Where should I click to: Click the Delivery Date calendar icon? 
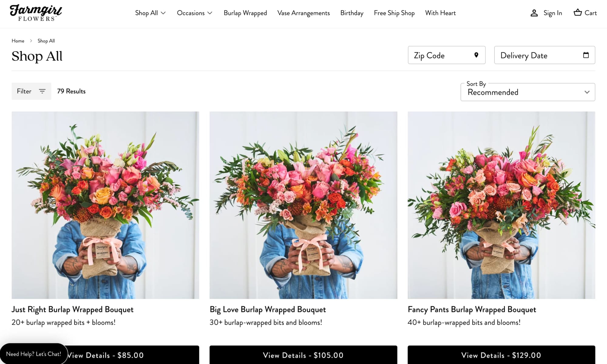click(586, 55)
